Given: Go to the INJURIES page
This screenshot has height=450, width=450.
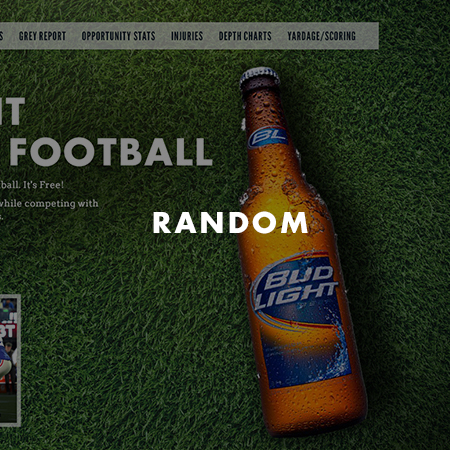Looking at the screenshot, I should click(187, 36).
